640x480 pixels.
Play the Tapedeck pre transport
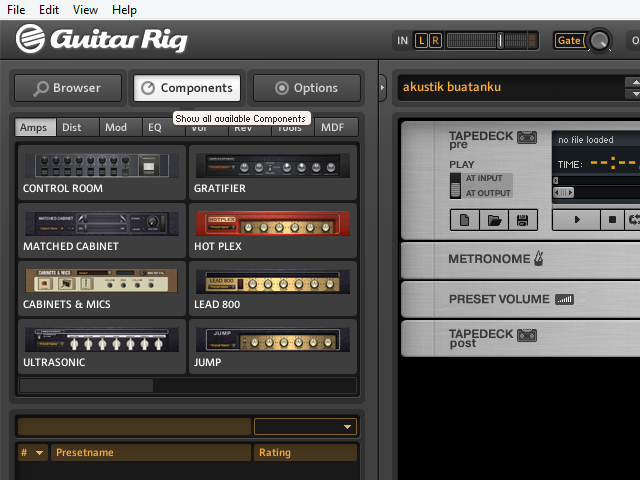tap(576, 220)
